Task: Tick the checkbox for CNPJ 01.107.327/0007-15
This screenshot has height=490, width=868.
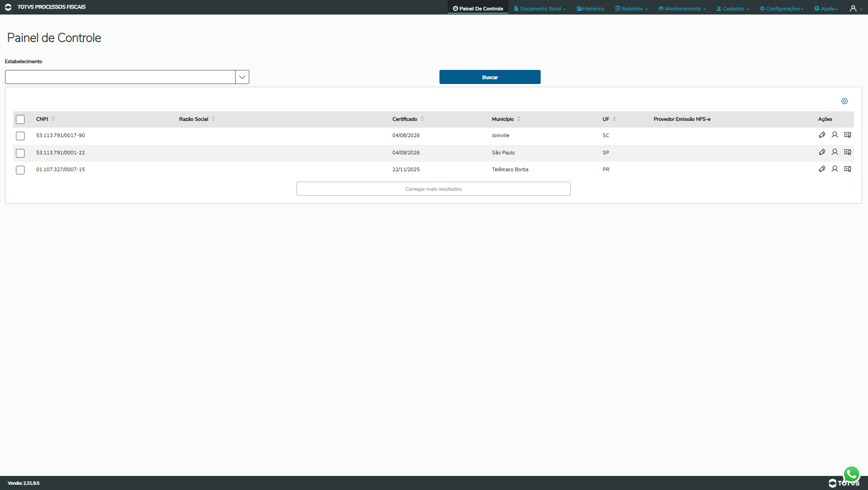Action: coord(20,170)
